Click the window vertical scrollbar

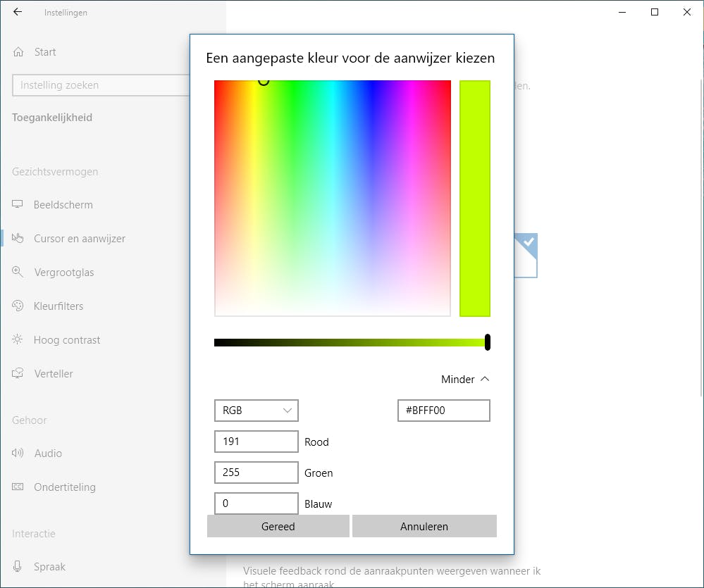(x=701, y=238)
